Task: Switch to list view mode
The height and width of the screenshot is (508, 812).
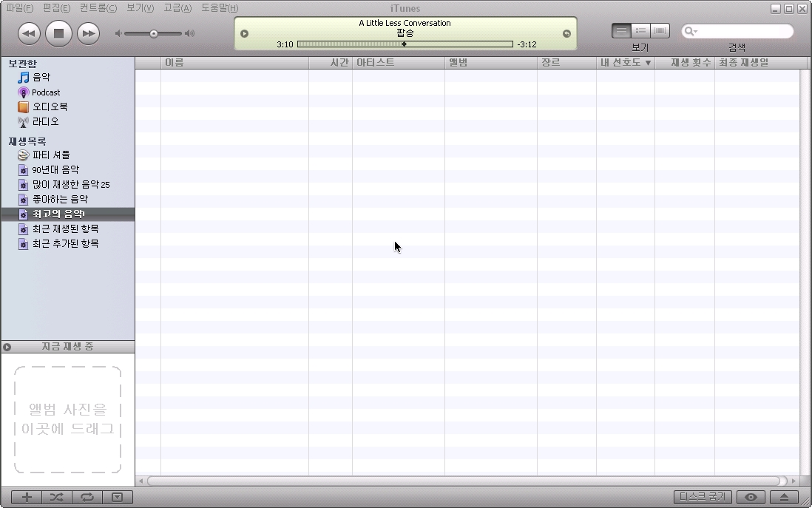Action: click(621, 31)
